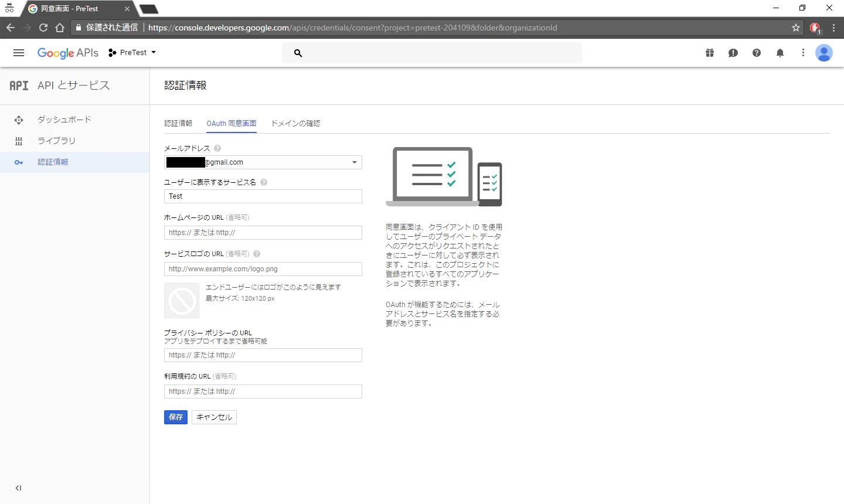Image resolution: width=844 pixels, height=504 pixels.
Task: Collapse the left sidebar with the arrow icon
Action: coord(18,488)
